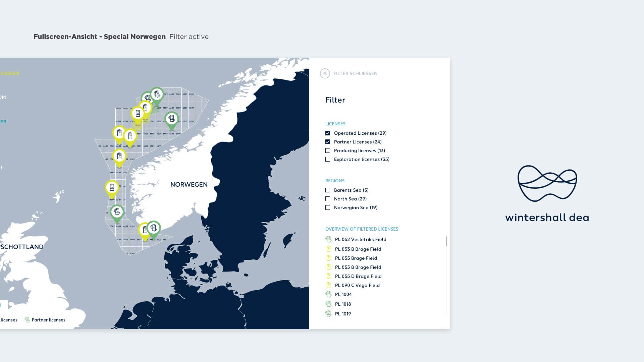Select the northernmost green partner license pin

[157, 95]
